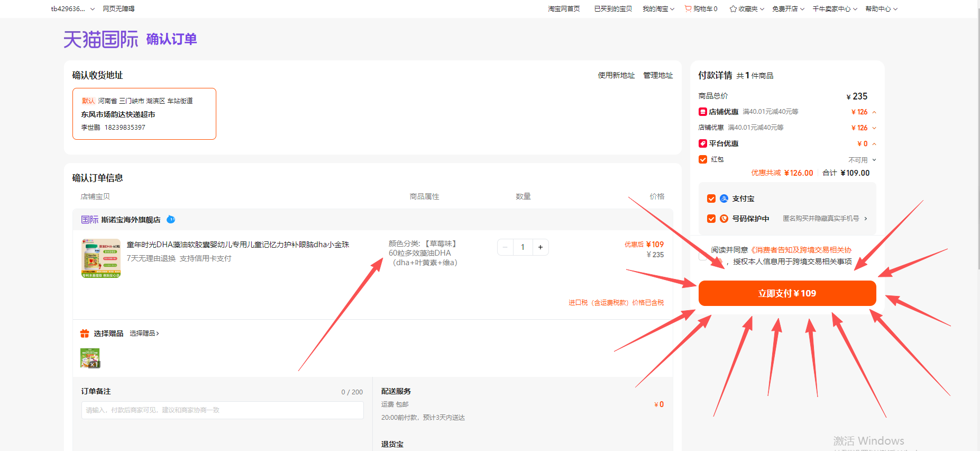Click the 20:00前付款 delivery estimate text

click(x=423, y=418)
